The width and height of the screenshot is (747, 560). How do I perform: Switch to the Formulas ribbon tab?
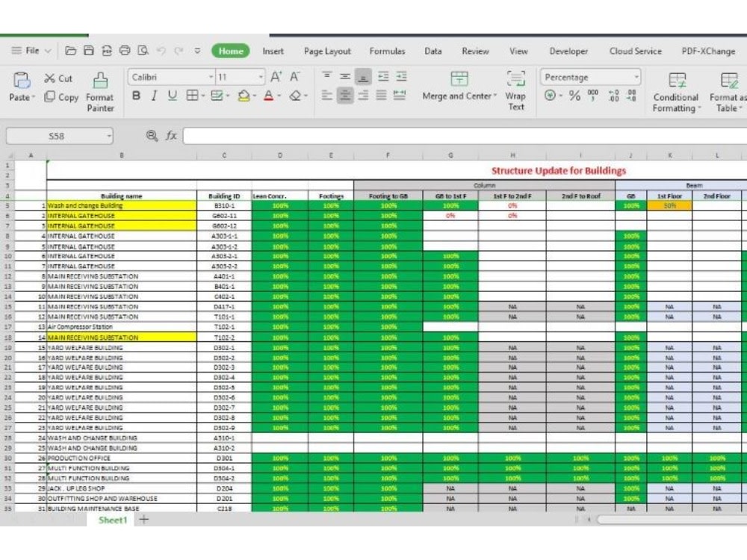(x=387, y=52)
